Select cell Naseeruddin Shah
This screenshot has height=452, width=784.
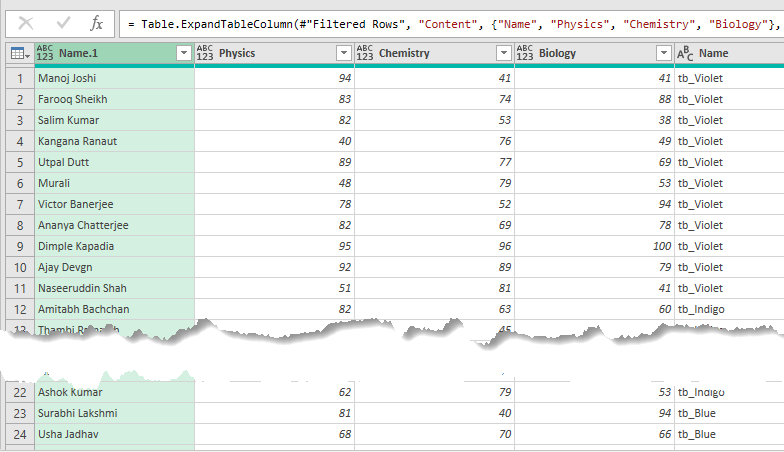point(114,288)
